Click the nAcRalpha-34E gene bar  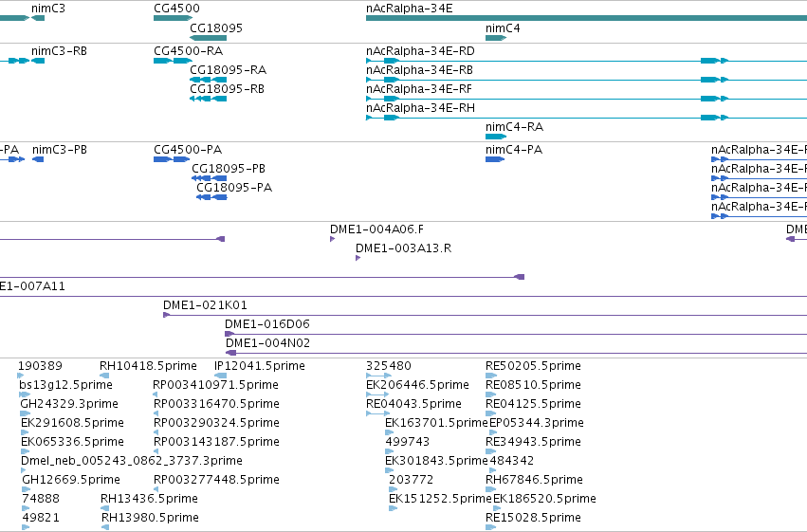tap(586, 18)
